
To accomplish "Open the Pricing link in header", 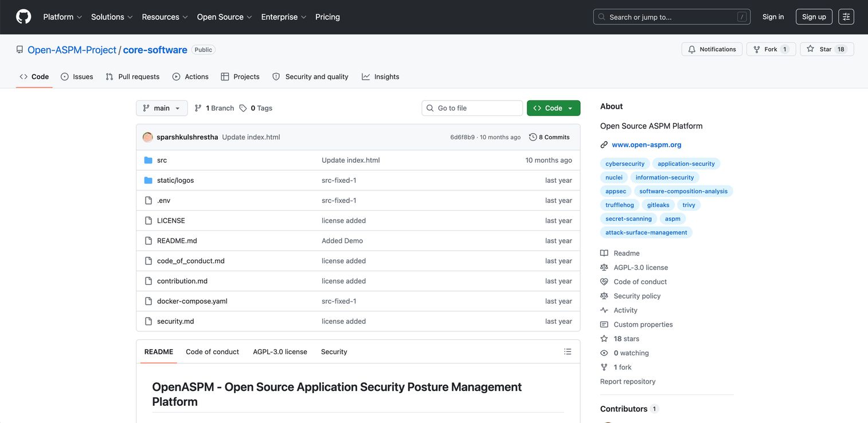I will tap(327, 17).
